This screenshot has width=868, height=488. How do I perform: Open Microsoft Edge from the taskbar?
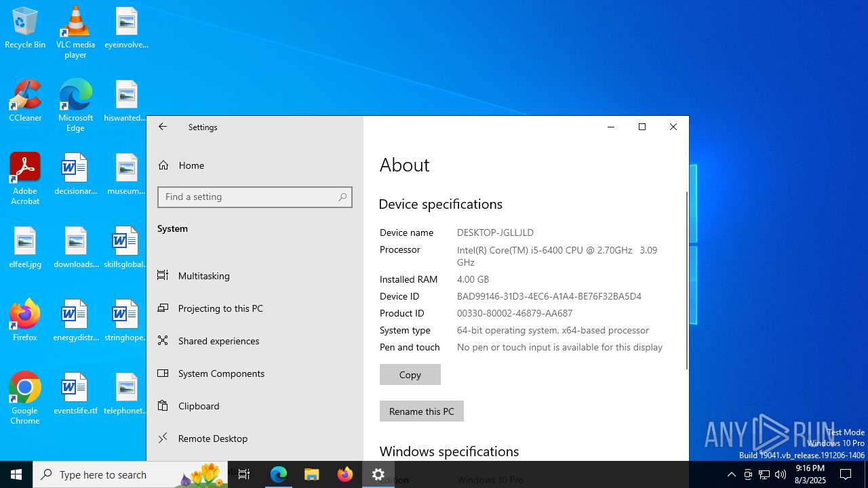(x=279, y=474)
